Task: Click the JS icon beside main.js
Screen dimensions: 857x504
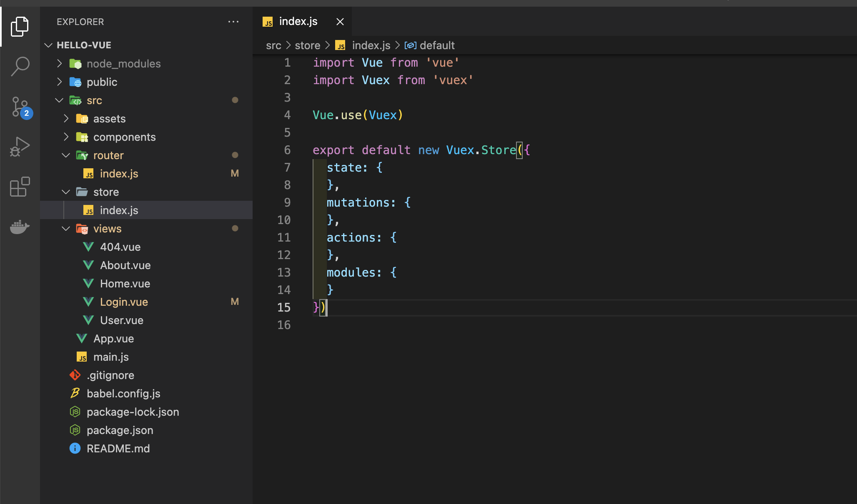Action: (x=82, y=357)
